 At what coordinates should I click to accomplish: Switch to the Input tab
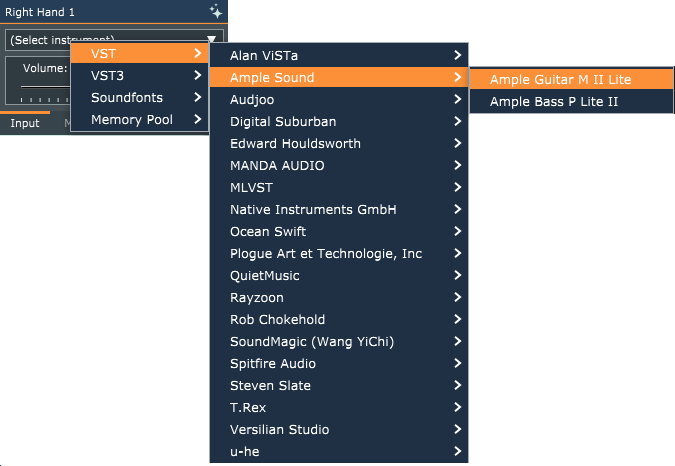point(25,123)
